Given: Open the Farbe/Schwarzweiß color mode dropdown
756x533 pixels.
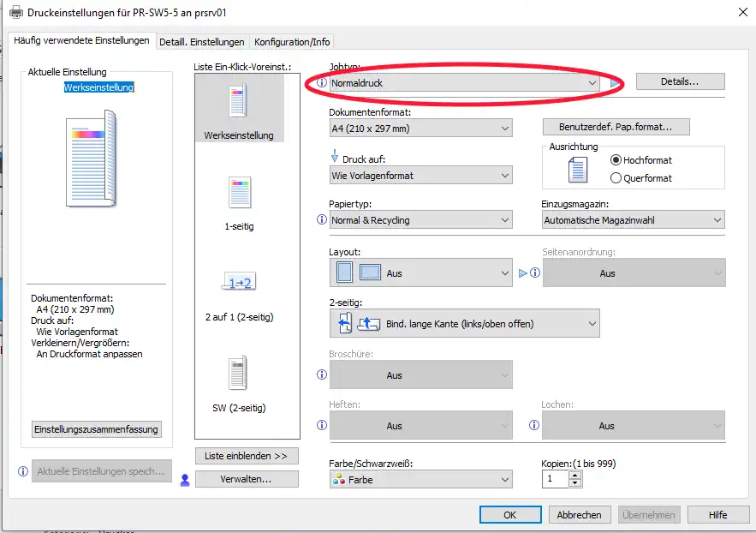Looking at the screenshot, I should [x=420, y=480].
